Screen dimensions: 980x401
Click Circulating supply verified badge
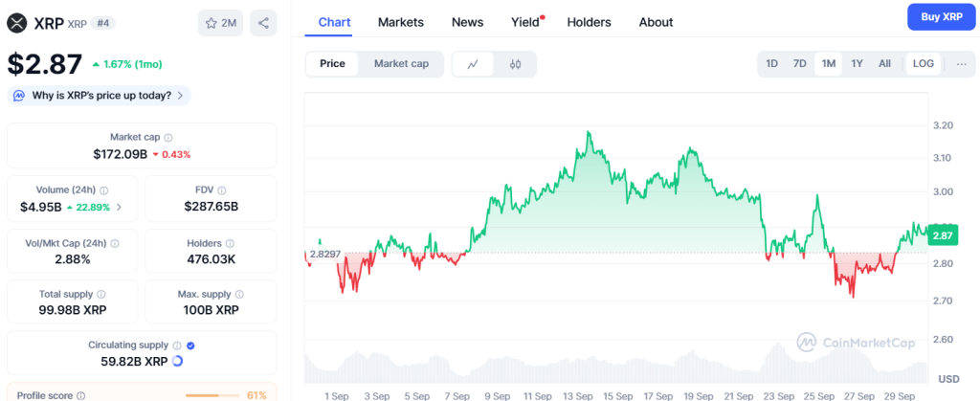[190, 345]
